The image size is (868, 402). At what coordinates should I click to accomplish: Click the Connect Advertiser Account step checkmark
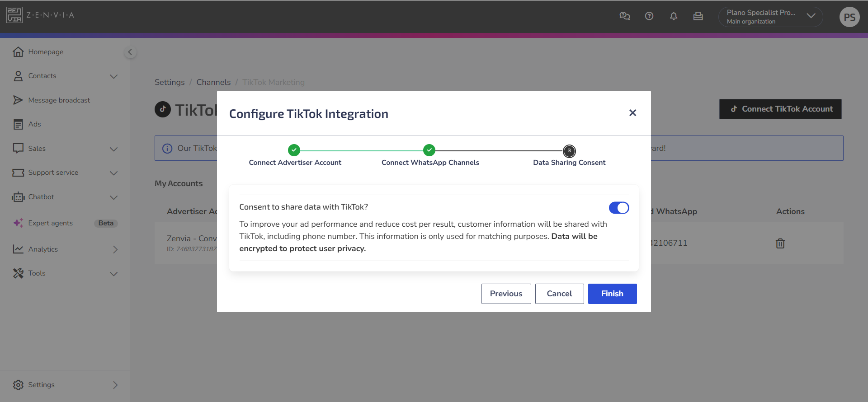(294, 150)
